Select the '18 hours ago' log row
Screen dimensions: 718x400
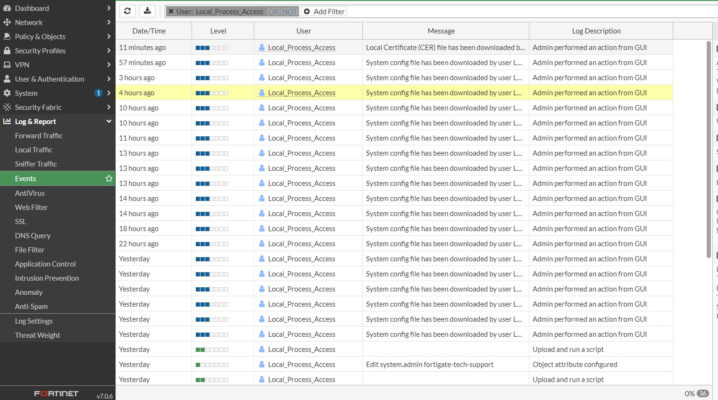[x=394, y=229]
